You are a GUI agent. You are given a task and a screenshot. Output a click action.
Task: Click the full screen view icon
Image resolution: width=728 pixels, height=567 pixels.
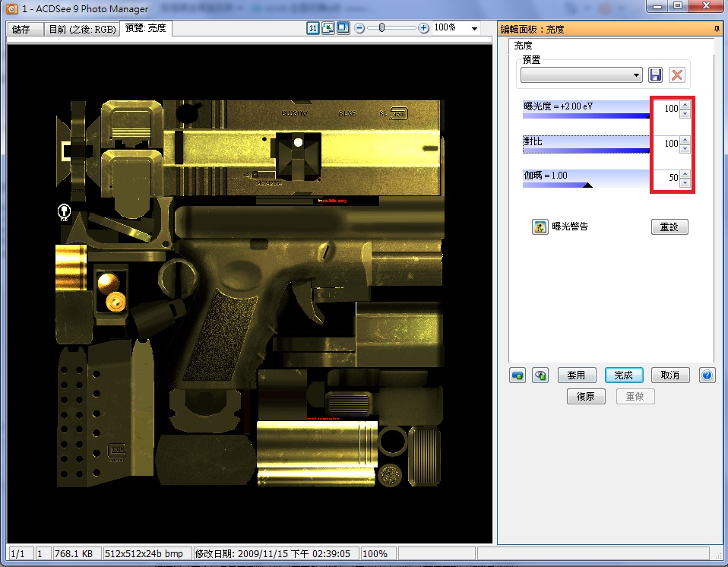tap(343, 28)
